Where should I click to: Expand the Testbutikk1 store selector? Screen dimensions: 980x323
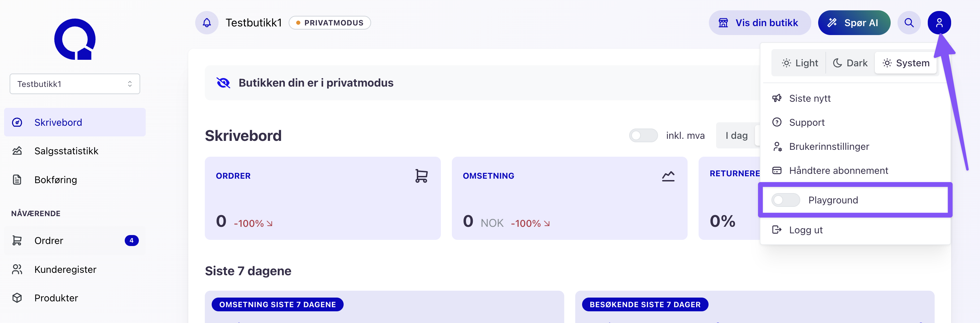[x=75, y=84]
